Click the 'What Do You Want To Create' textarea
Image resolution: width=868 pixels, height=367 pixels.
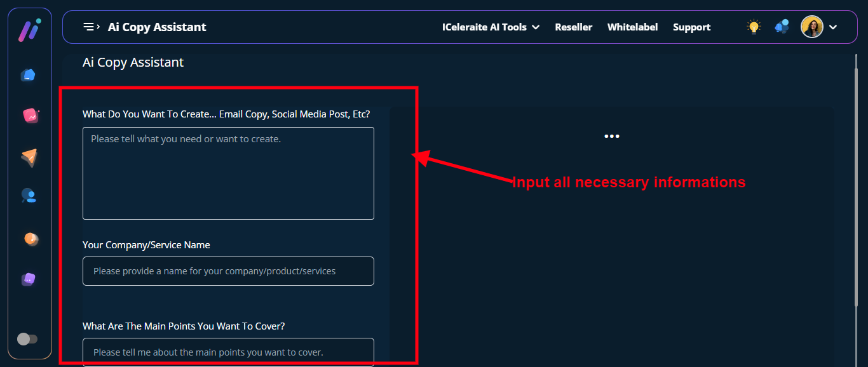coord(228,173)
